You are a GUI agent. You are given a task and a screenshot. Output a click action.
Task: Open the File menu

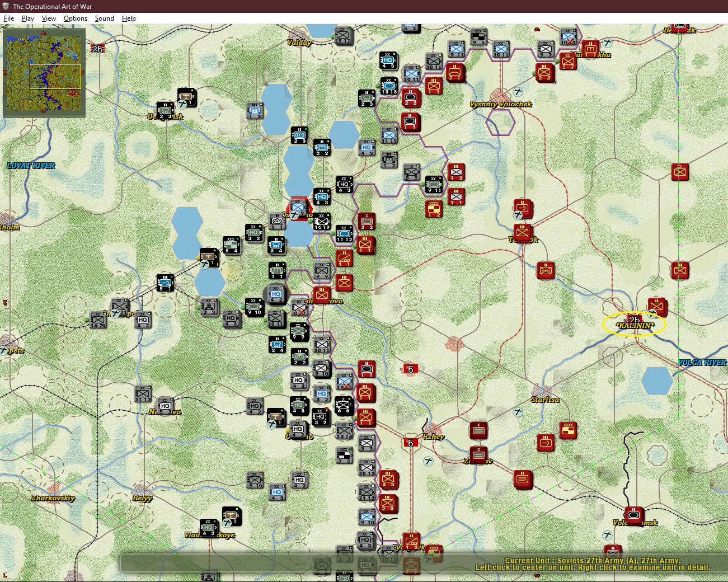[9, 18]
